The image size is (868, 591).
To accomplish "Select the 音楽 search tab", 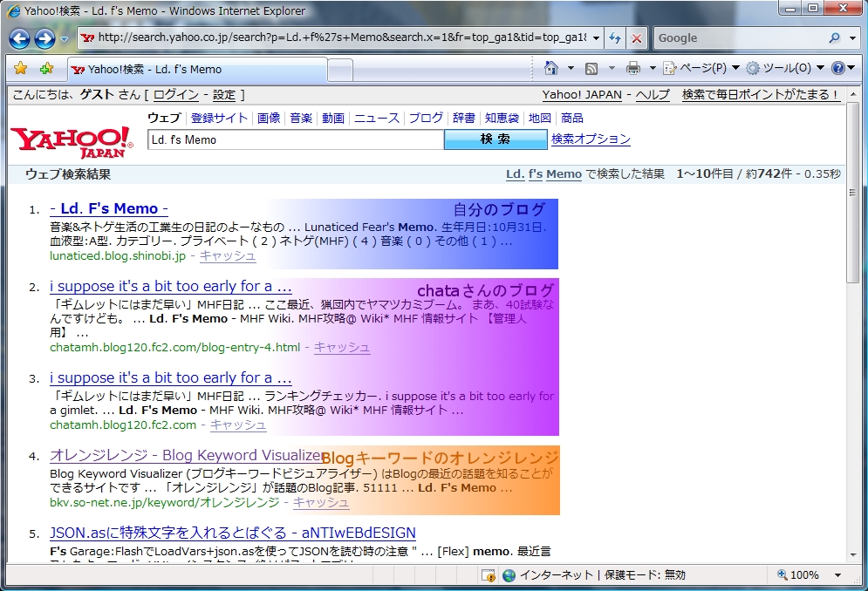I will click(301, 118).
